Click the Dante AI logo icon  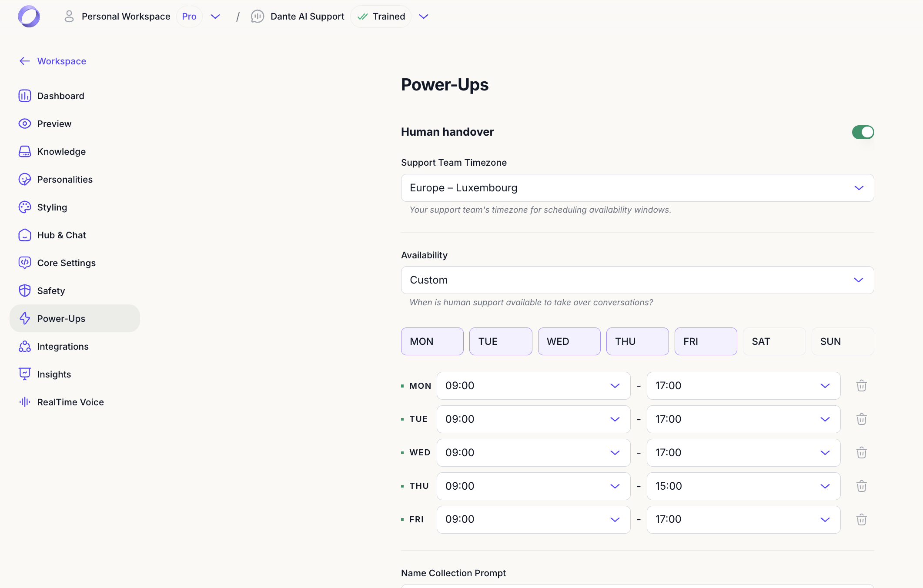(29, 17)
